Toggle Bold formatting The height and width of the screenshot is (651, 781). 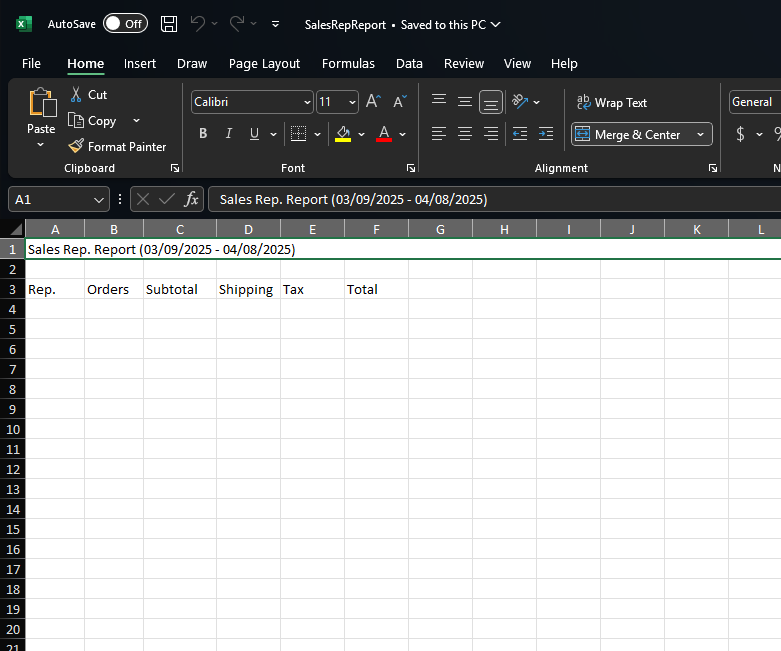pyautogui.click(x=203, y=133)
